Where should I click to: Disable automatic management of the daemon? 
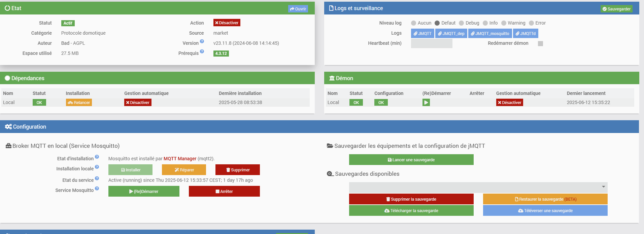coord(510,102)
